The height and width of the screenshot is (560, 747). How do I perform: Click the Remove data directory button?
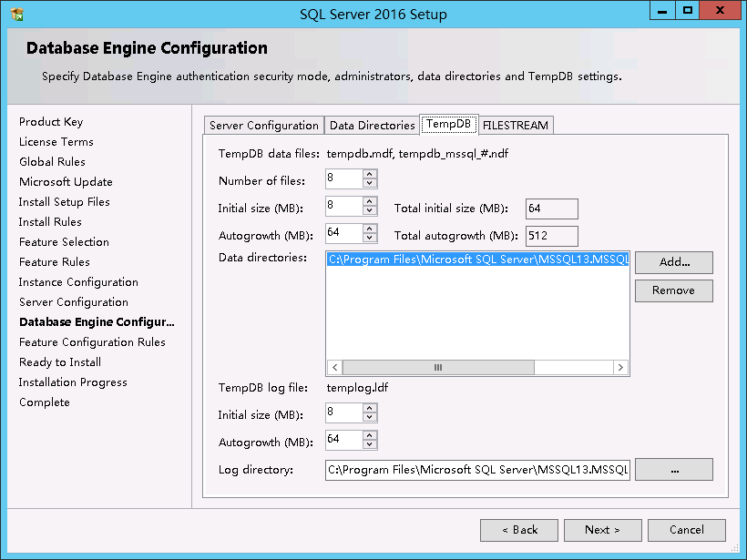[674, 290]
